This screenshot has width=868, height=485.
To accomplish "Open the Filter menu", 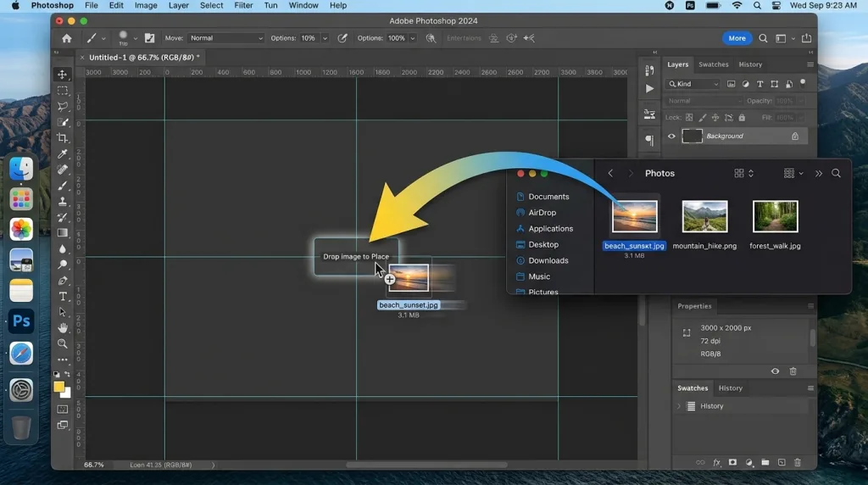I will point(243,6).
